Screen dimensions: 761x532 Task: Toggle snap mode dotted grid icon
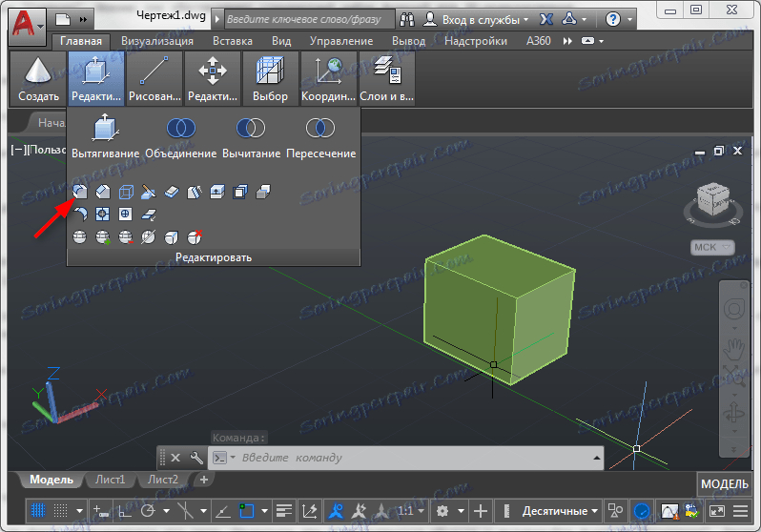[61, 511]
